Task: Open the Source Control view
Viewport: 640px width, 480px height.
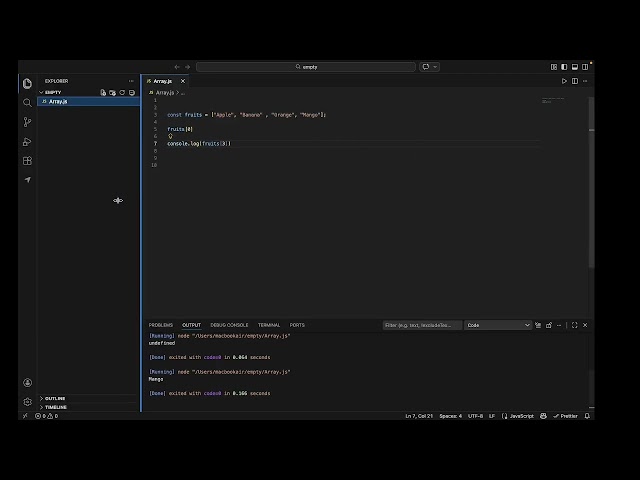Action: pyautogui.click(x=27, y=122)
